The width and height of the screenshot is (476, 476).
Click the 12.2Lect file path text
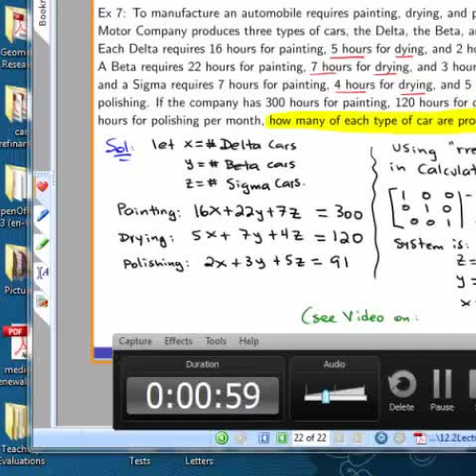(x=453, y=438)
